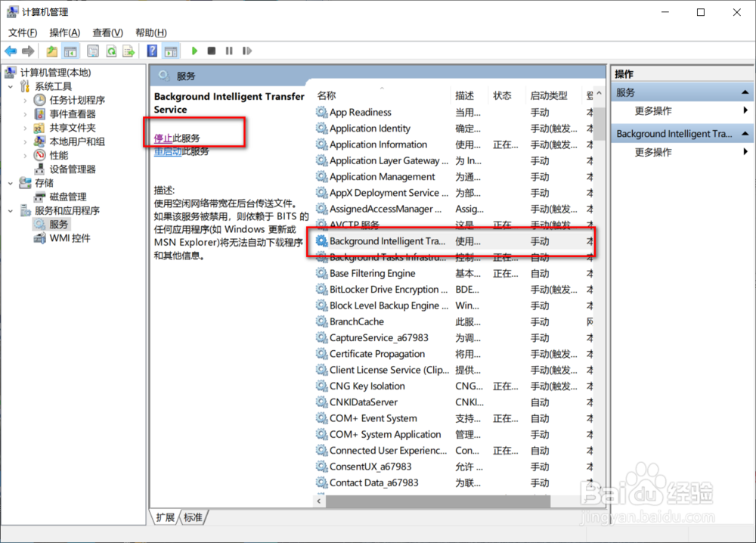Open 更多操作 under 服务 actions
This screenshot has width=756, height=543.
pos(653,111)
